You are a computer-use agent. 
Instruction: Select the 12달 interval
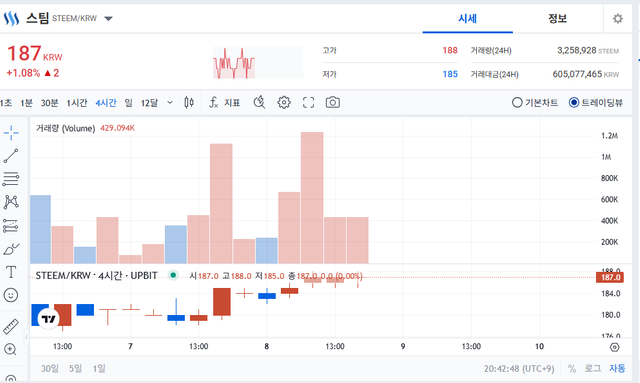click(149, 103)
